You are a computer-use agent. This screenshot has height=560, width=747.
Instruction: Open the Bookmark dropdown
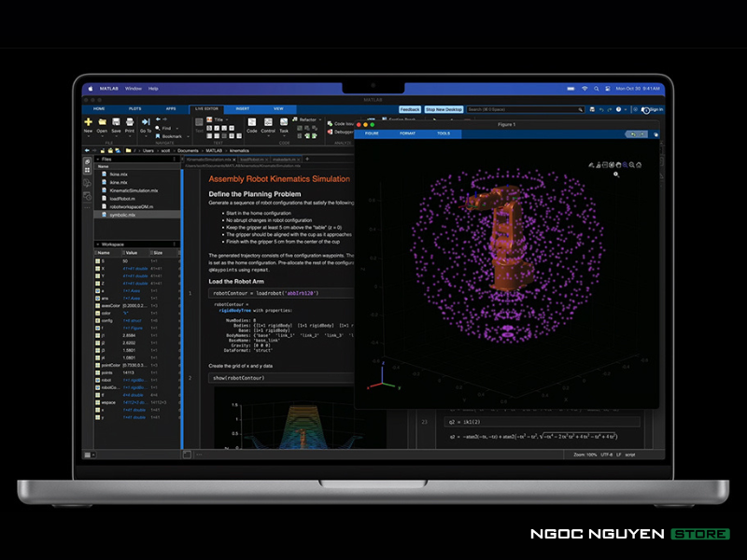(x=171, y=136)
